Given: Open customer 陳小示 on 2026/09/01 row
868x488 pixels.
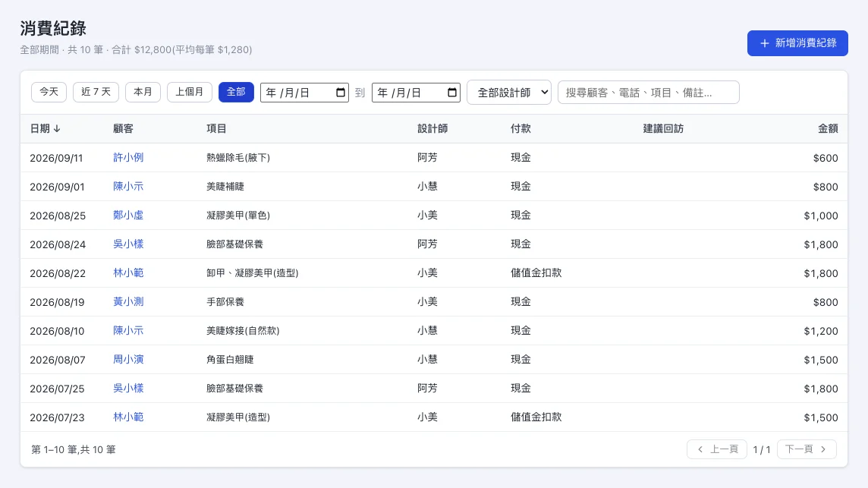Looking at the screenshot, I should (x=128, y=186).
